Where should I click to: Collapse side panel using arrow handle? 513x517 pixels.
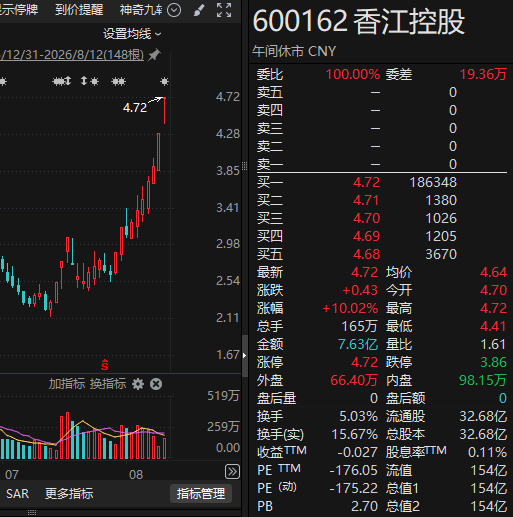[245, 356]
